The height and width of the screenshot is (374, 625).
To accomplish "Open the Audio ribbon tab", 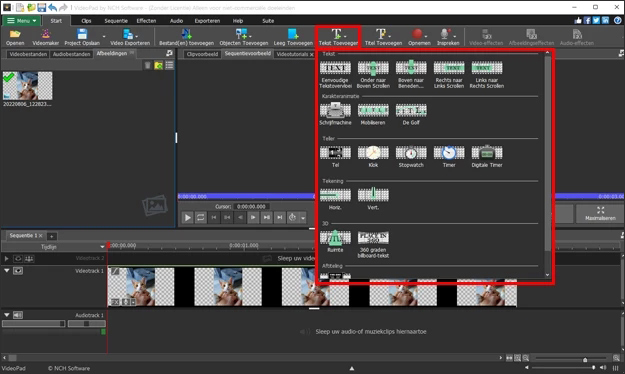I will pyautogui.click(x=176, y=21).
